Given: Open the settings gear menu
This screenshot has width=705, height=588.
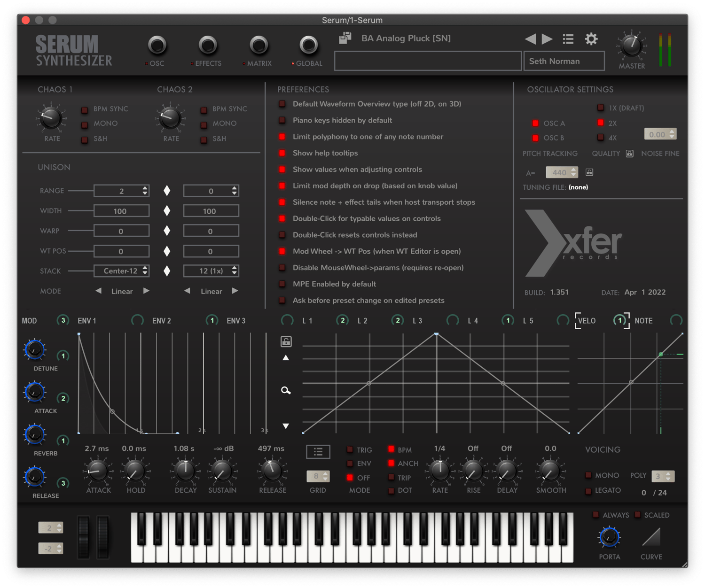Looking at the screenshot, I should click(591, 39).
